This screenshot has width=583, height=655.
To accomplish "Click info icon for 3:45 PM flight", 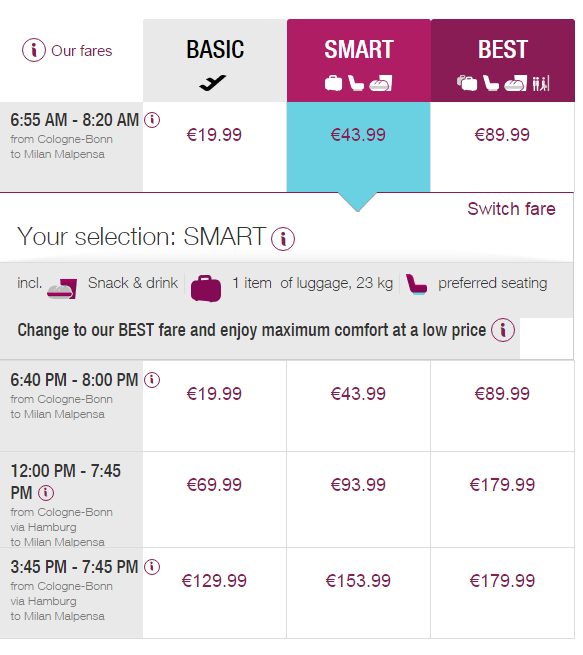I will 152,567.
